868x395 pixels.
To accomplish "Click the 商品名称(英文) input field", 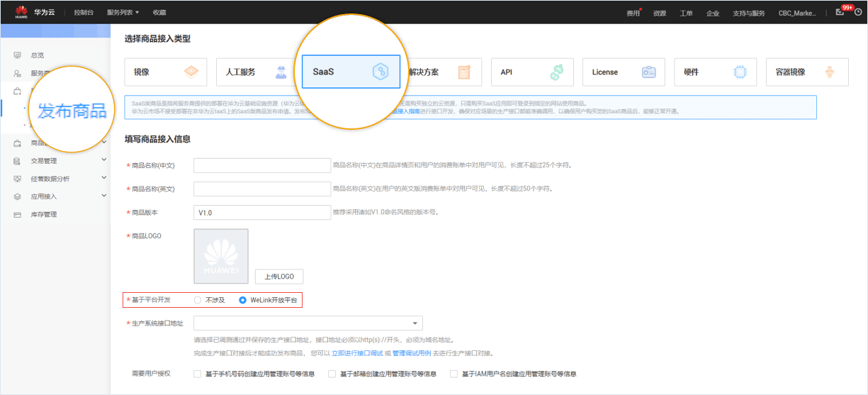I will pos(262,189).
